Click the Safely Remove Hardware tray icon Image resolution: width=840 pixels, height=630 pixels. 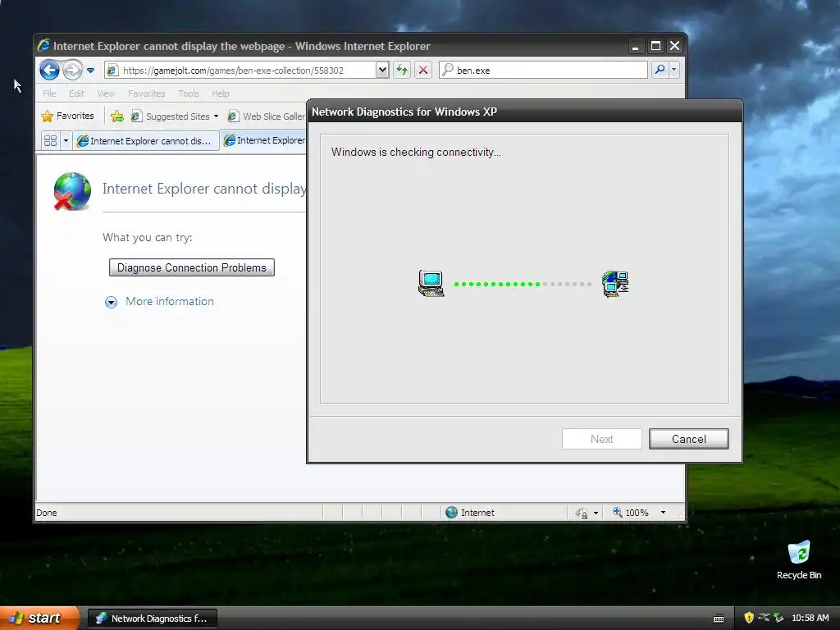[778, 618]
